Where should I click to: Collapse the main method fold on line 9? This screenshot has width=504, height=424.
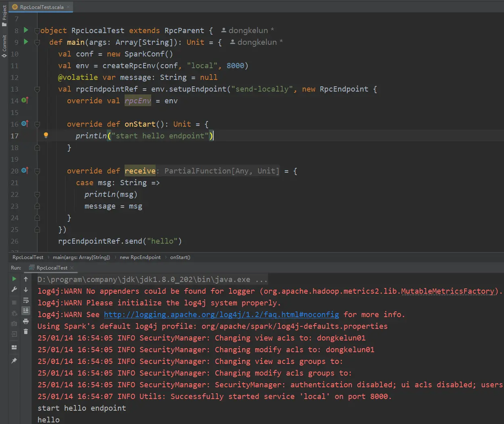click(37, 42)
